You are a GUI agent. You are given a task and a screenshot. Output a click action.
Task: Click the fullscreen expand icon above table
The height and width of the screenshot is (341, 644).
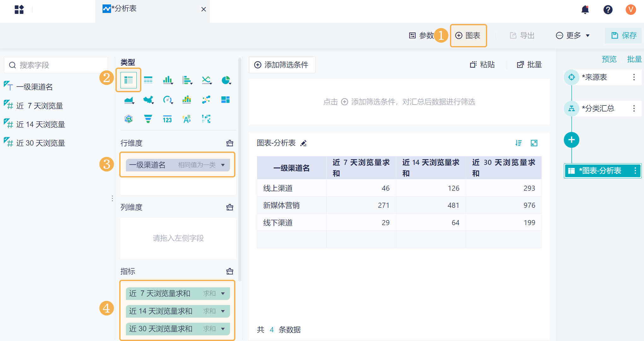534,143
